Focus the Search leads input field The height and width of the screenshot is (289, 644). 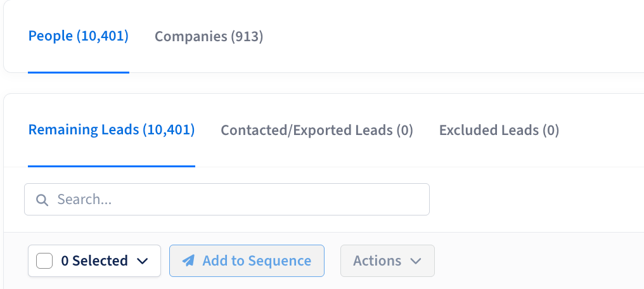(x=227, y=200)
